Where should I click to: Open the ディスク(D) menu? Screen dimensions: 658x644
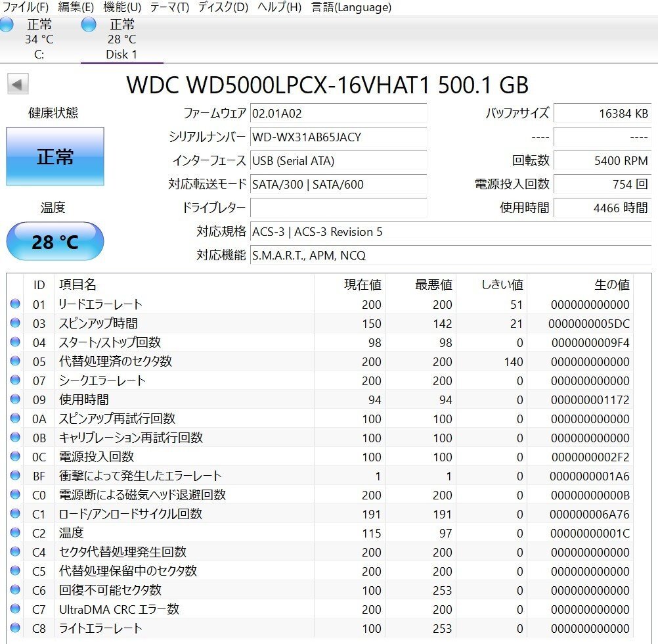(223, 7)
